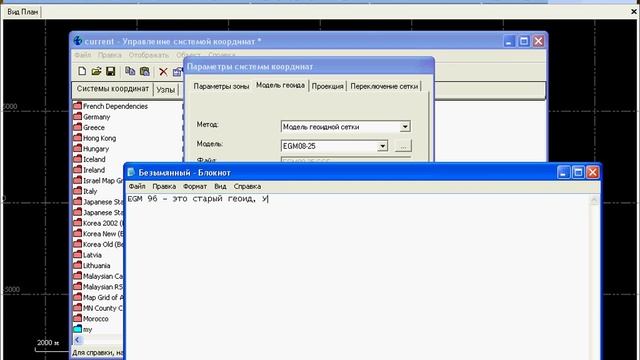Open Notepad's Правка menu
This screenshot has height=360, width=640.
164,187
